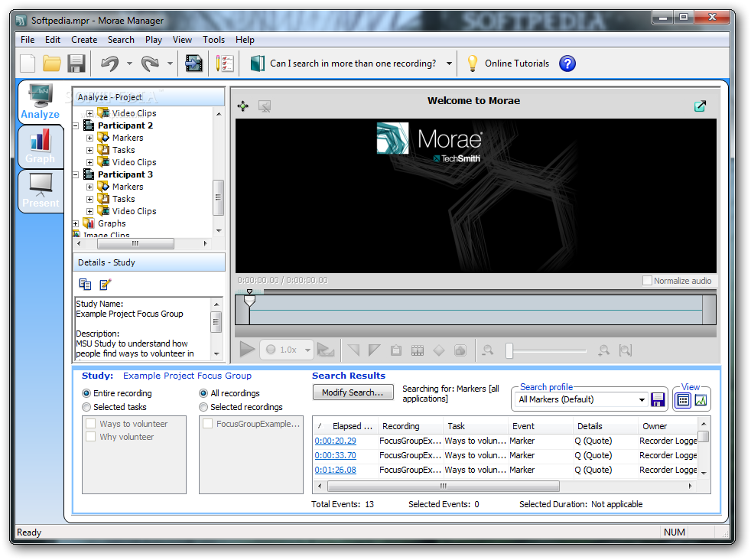Open Help via blue question mark
Viewport: 751px width, 560px height.
point(567,63)
